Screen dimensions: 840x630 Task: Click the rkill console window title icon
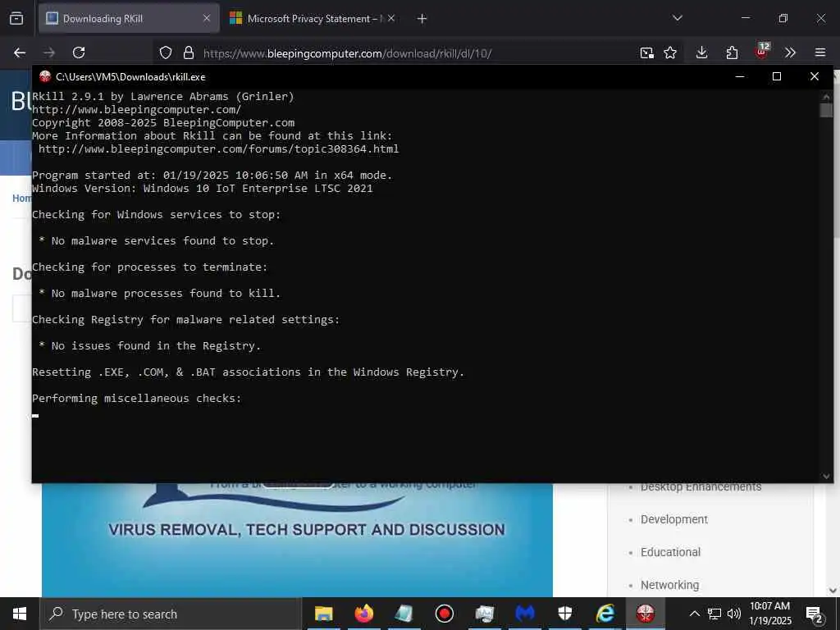(x=45, y=76)
